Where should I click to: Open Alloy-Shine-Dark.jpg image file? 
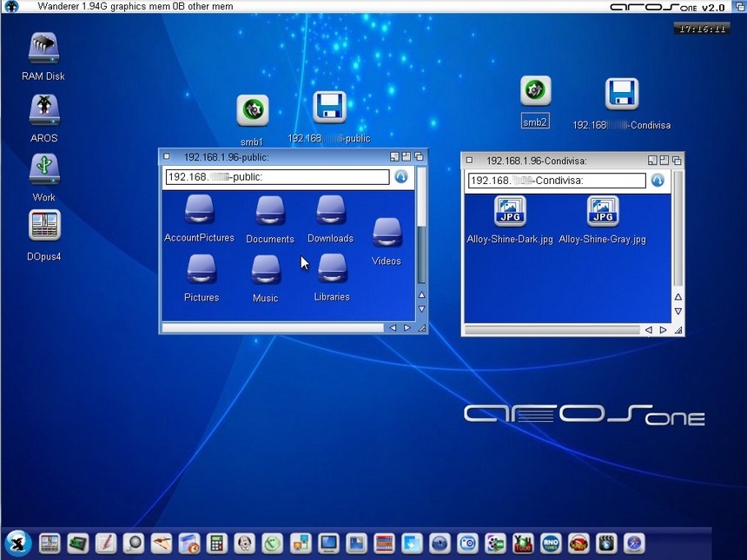510,211
